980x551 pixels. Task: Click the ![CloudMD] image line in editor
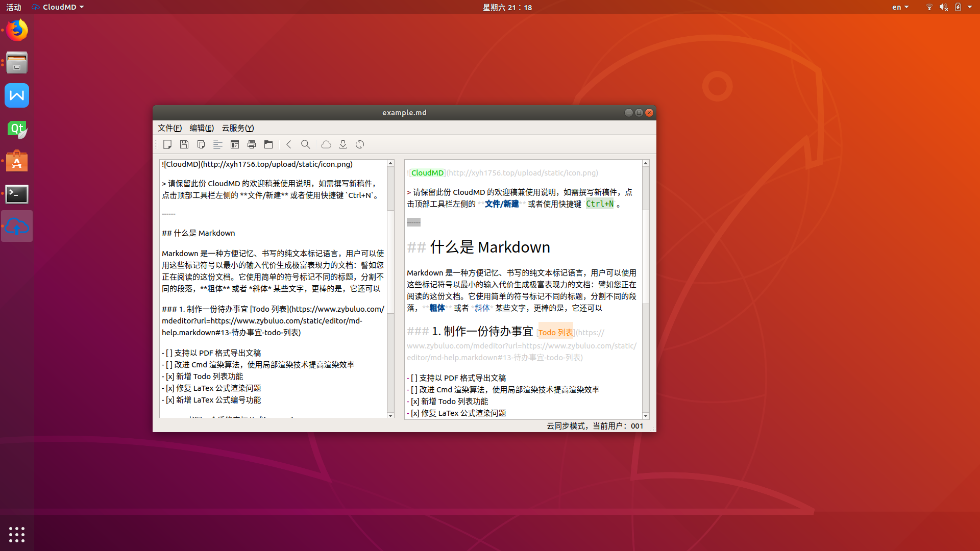point(257,164)
